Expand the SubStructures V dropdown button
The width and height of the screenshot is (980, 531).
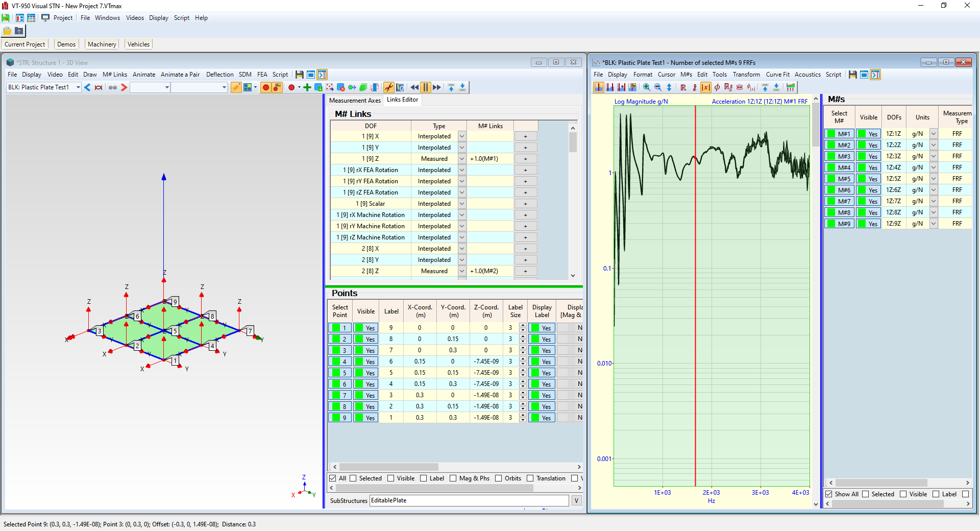576,501
